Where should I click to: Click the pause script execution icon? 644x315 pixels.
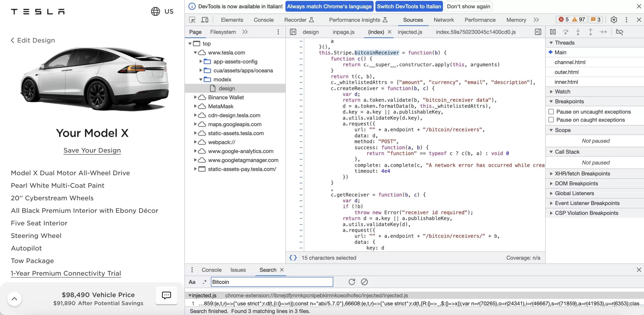tap(553, 32)
